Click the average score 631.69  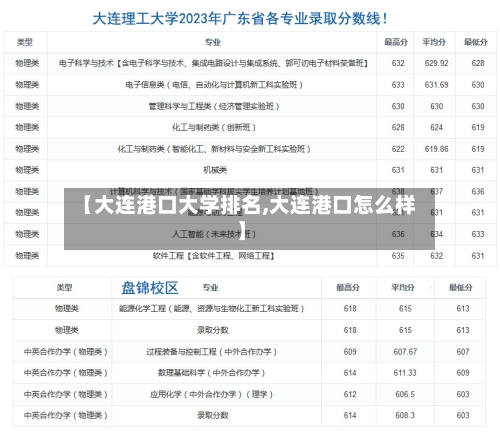click(x=436, y=85)
